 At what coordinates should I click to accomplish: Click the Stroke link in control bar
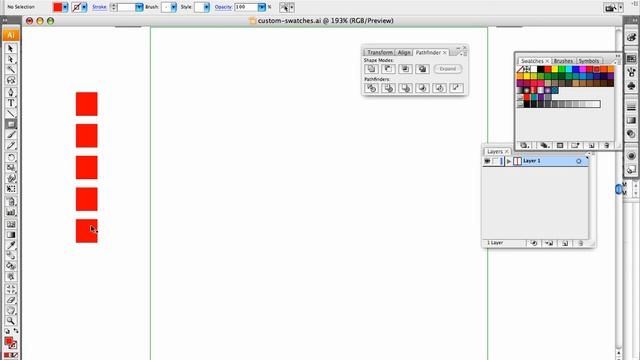(99, 7)
